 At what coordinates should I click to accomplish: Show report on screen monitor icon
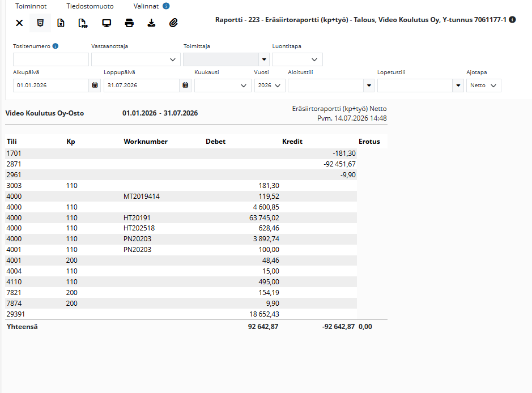click(x=107, y=23)
